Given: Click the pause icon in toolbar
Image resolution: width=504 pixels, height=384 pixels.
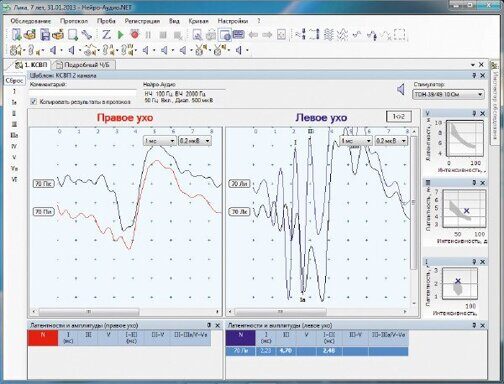Looking at the screenshot, I should click(148, 35).
